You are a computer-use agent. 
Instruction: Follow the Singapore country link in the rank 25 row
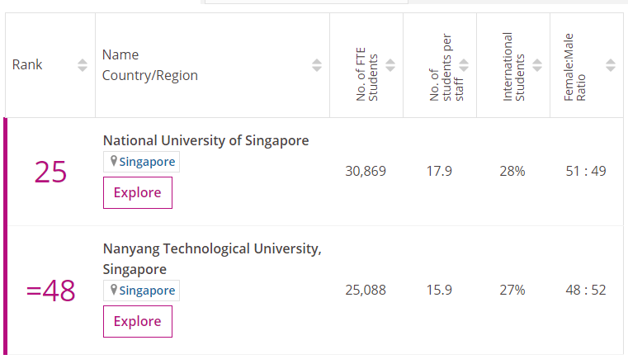147,162
